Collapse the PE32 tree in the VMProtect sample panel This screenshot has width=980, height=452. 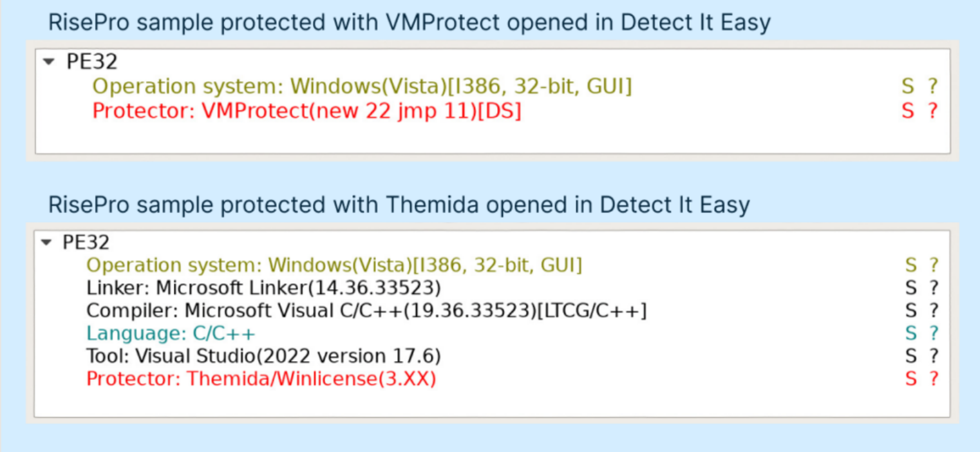click(x=48, y=62)
